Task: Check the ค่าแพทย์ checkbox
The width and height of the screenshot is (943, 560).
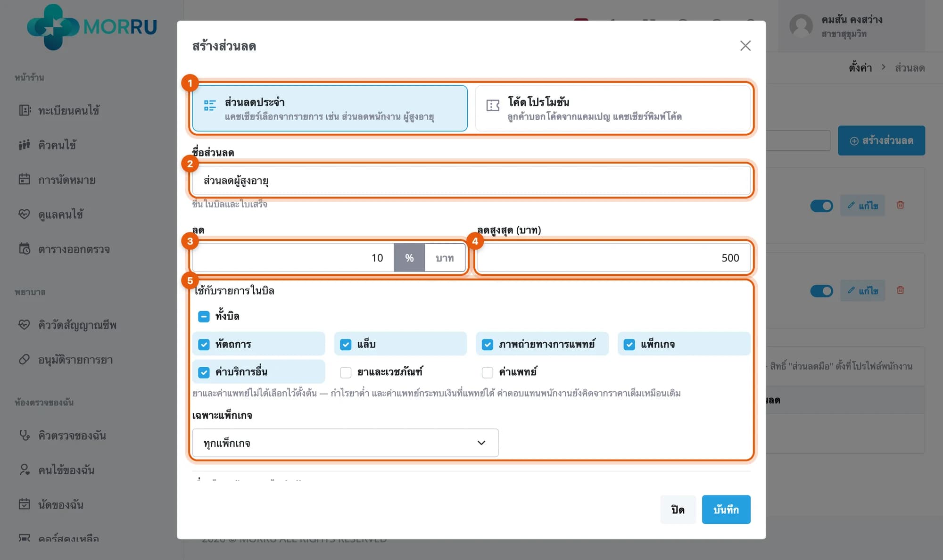Action: (x=488, y=372)
